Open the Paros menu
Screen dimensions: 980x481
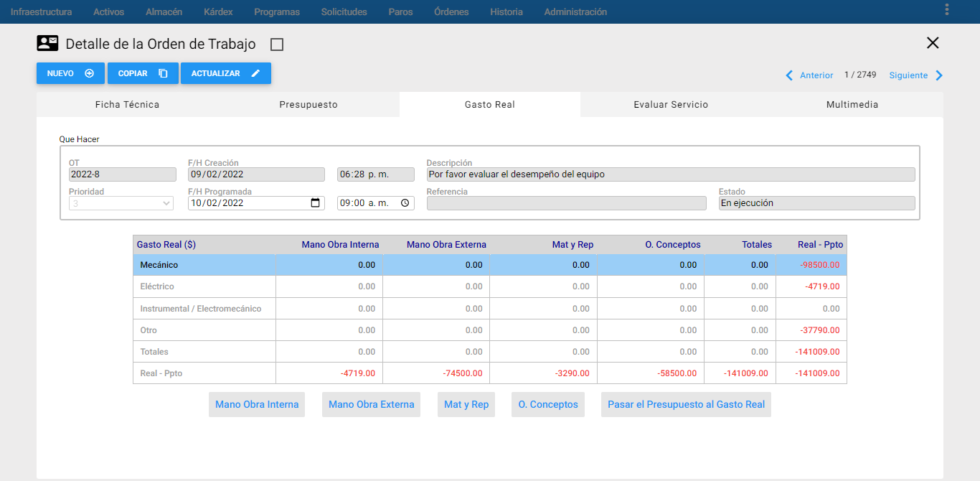[x=400, y=11]
